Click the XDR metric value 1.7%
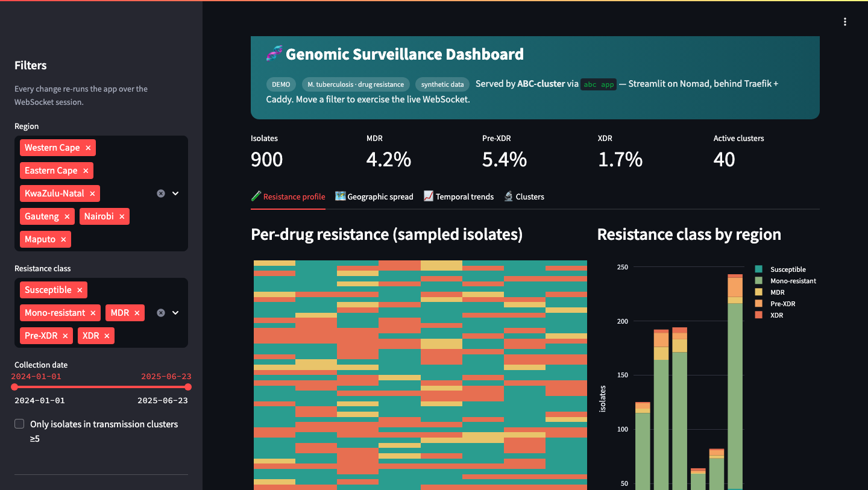The image size is (868, 490). coord(620,160)
